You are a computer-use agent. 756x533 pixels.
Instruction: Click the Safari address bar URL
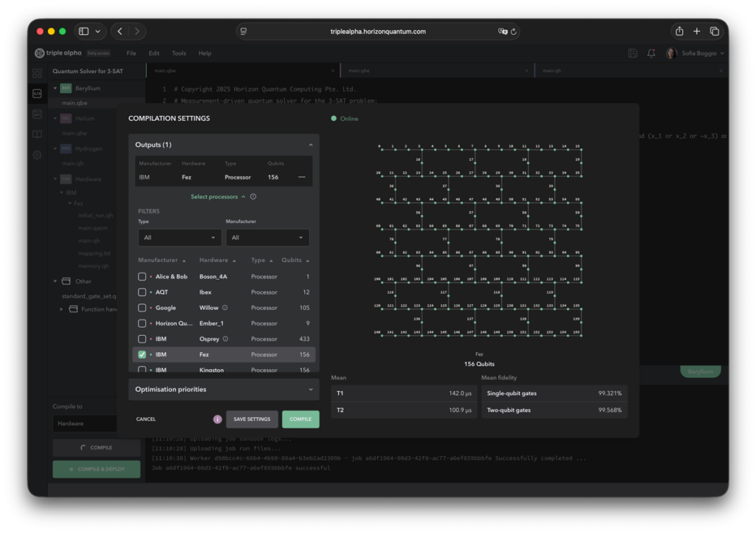tap(378, 31)
